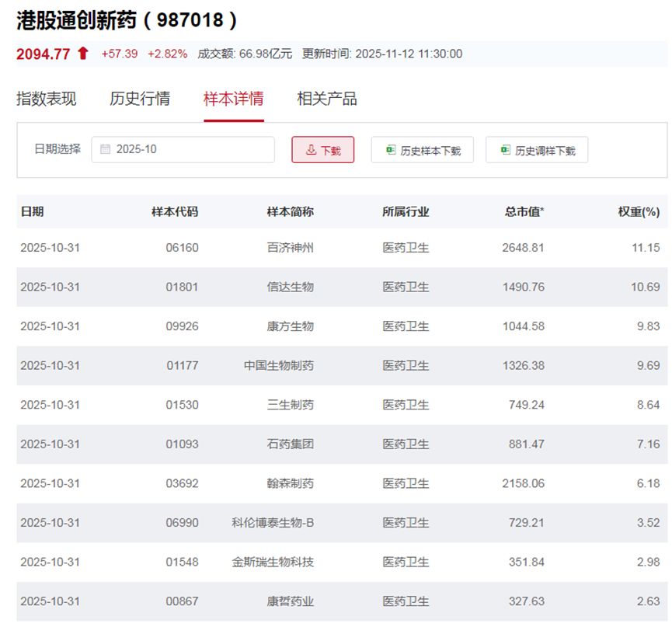672x627 pixels.
Task: Click the 权重(%) column header
Action: tap(639, 211)
